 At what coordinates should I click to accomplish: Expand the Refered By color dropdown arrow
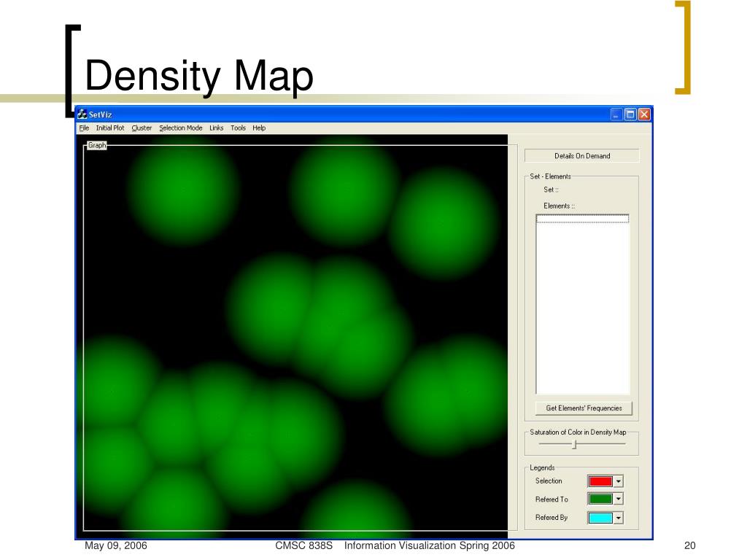(619, 518)
